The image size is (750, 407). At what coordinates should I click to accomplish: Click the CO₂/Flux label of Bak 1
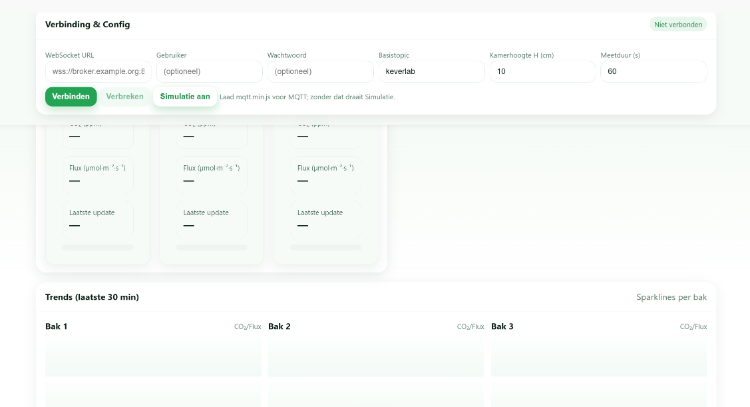pyautogui.click(x=247, y=327)
